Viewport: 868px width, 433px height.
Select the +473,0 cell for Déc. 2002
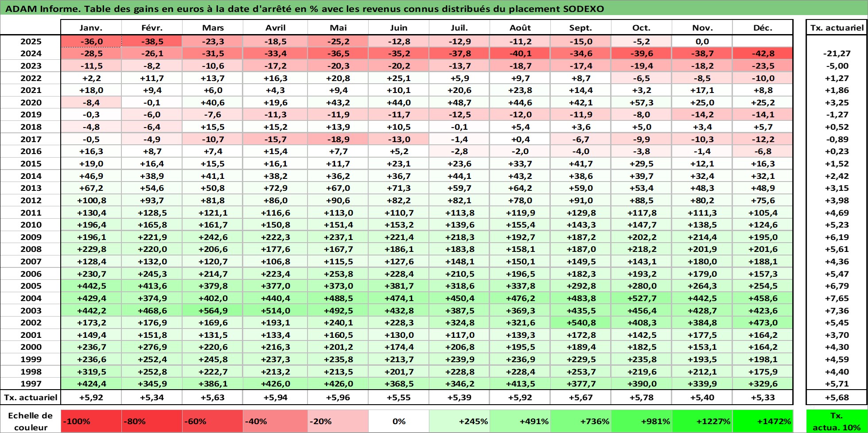click(x=763, y=323)
